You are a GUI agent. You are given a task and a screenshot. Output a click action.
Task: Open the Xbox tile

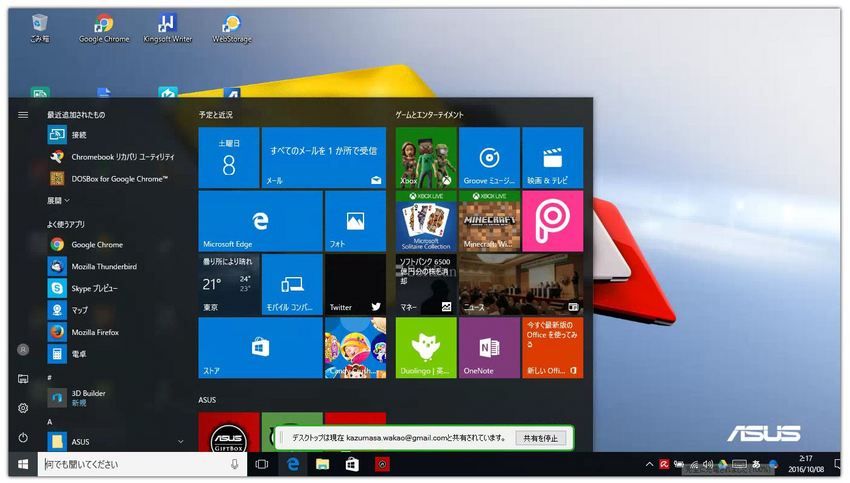click(426, 158)
